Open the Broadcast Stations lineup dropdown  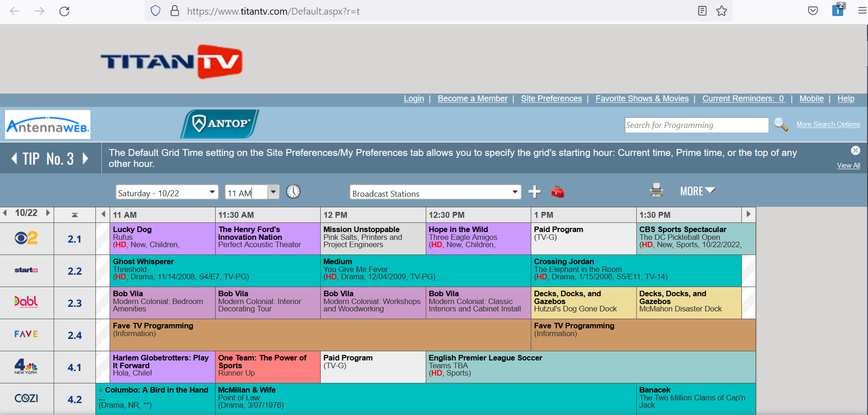point(515,192)
